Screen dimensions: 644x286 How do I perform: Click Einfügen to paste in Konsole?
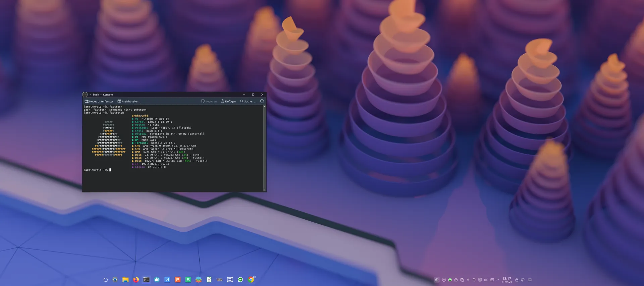pos(228,101)
